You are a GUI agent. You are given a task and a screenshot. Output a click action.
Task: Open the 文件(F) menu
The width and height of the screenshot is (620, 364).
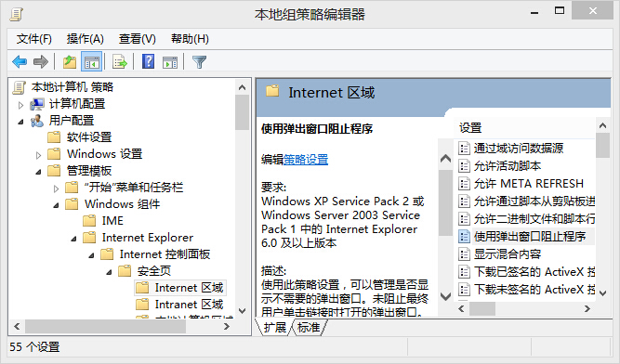(x=34, y=39)
